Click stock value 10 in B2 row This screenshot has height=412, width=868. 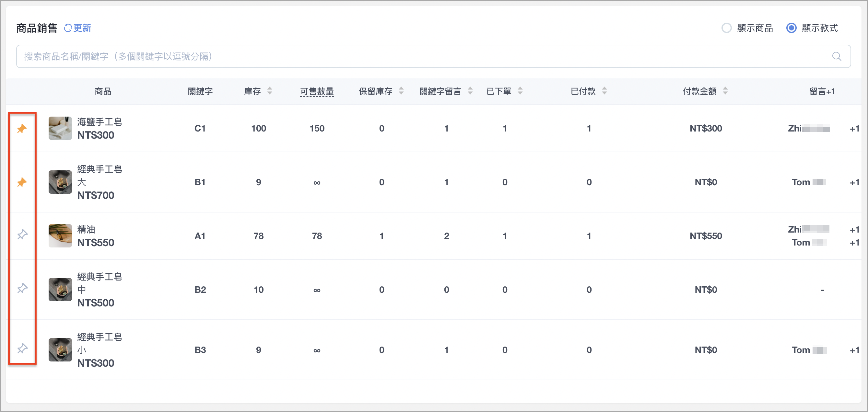click(x=258, y=290)
